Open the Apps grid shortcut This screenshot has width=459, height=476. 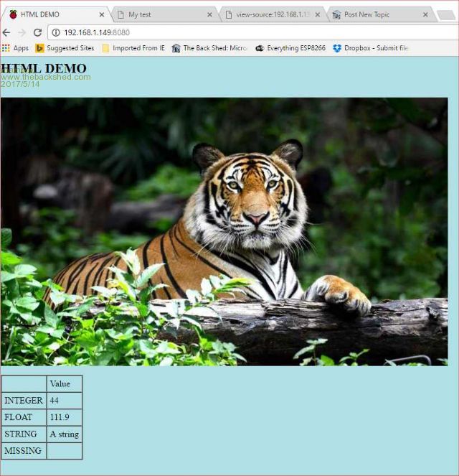(15, 48)
